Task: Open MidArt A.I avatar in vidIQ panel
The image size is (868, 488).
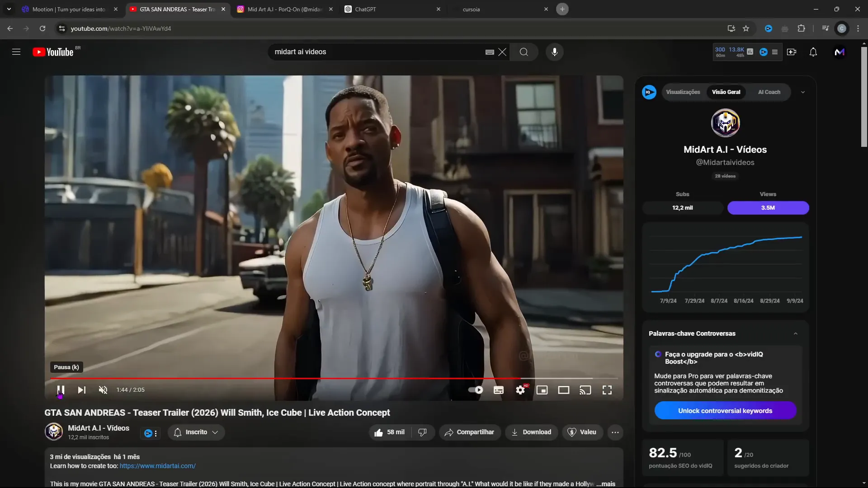Action: coord(725,123)
